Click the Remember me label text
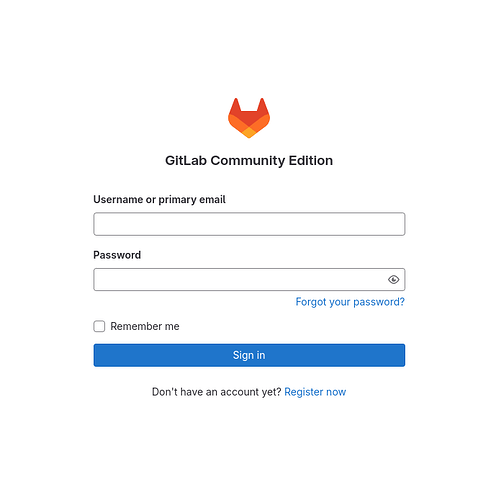 coord(145,326)
